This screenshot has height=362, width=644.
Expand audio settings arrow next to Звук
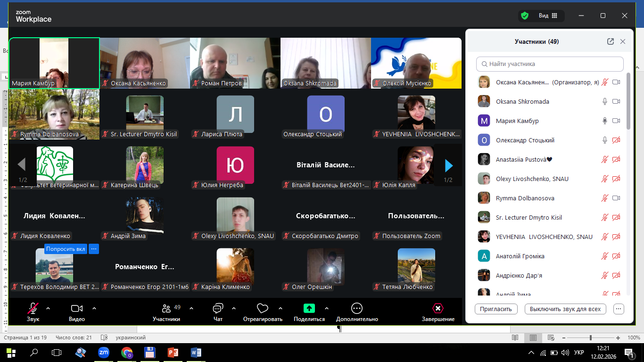48,308
